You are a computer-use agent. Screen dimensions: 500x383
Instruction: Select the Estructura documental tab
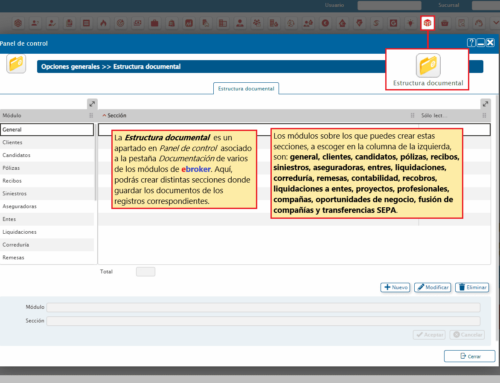pyautogui.click(x=246, y=89)
